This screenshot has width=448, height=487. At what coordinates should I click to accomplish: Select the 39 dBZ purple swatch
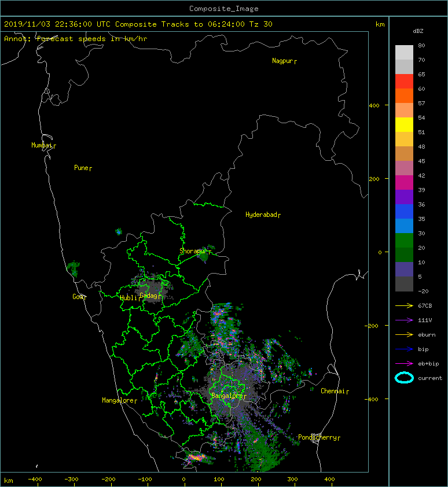pyautogui.click(x=404, y=197)
